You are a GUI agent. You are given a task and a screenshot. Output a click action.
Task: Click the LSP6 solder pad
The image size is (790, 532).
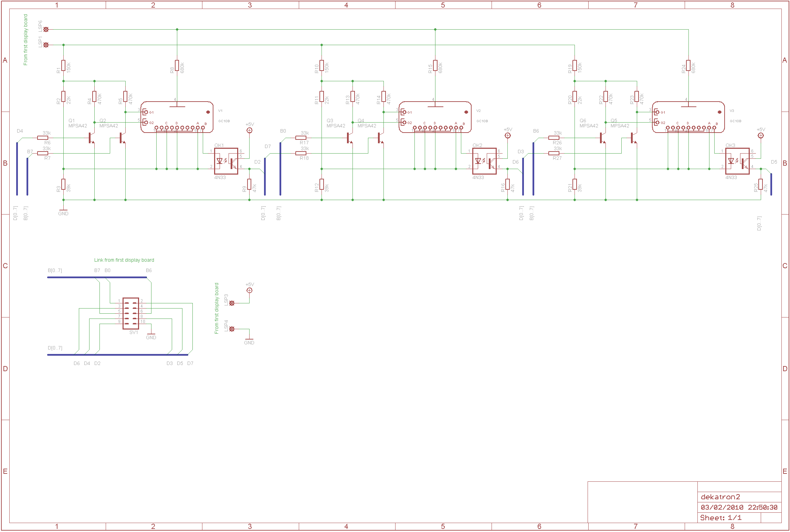(x=46, y=30)
